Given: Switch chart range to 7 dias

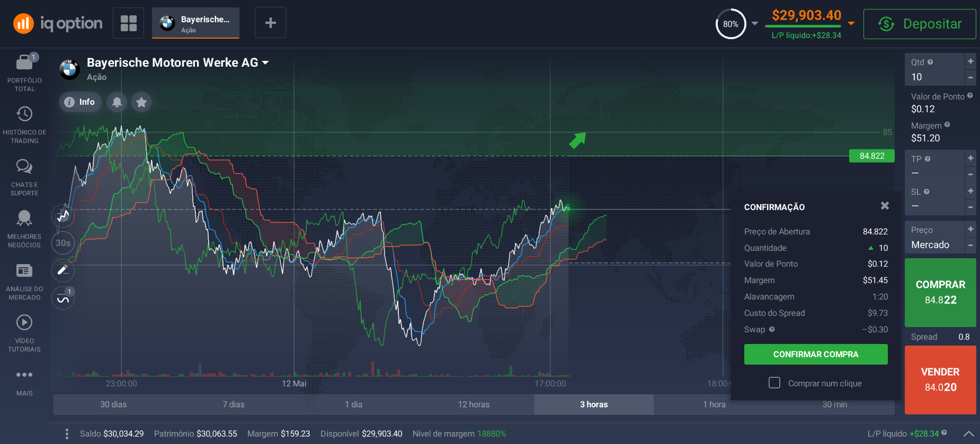Looking at the screenshot, I should [234, 404].
